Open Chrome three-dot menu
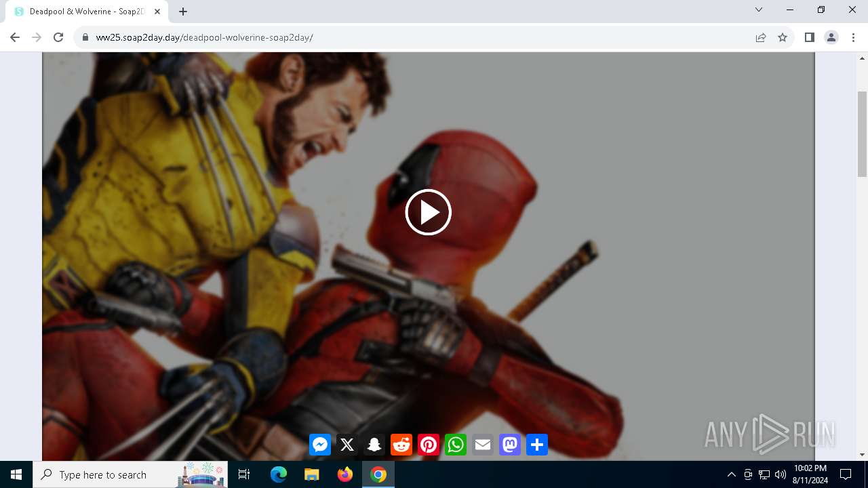 tap(853, 37)
